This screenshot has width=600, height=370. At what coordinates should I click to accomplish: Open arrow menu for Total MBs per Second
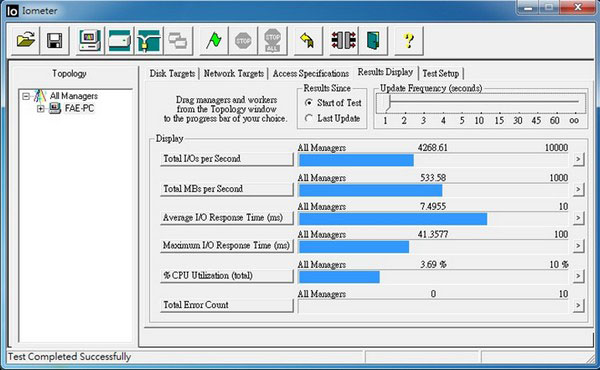578,189
